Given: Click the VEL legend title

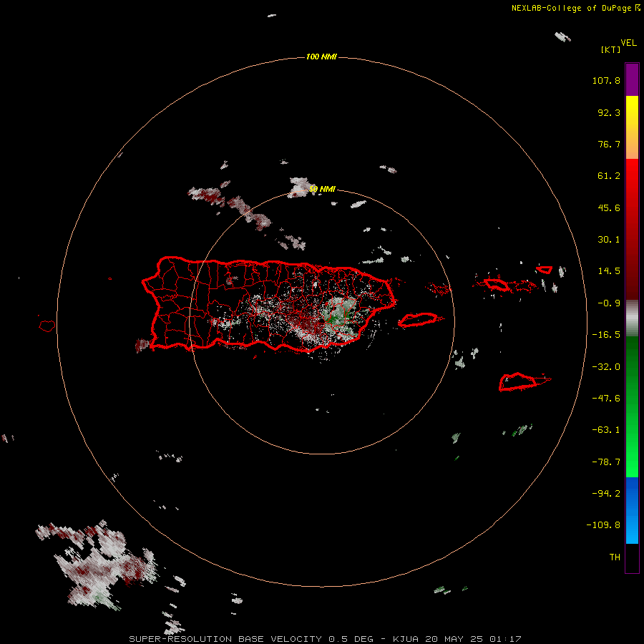Looking at the screenshot, I should coord(628,43).
